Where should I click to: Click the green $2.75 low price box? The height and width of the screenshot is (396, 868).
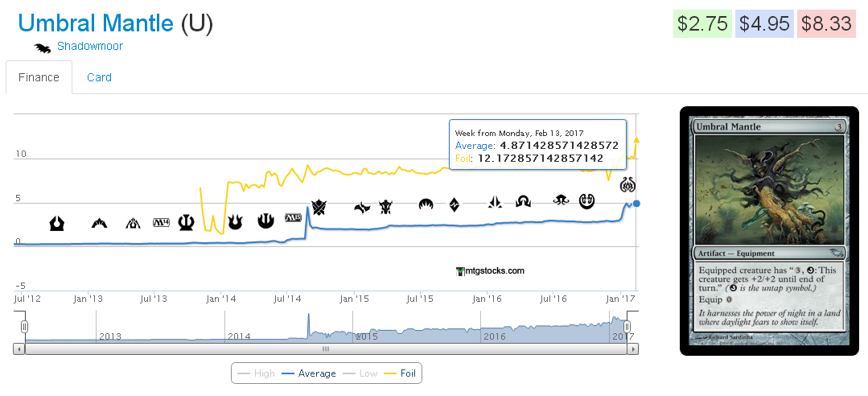click(x=703, y=24)
